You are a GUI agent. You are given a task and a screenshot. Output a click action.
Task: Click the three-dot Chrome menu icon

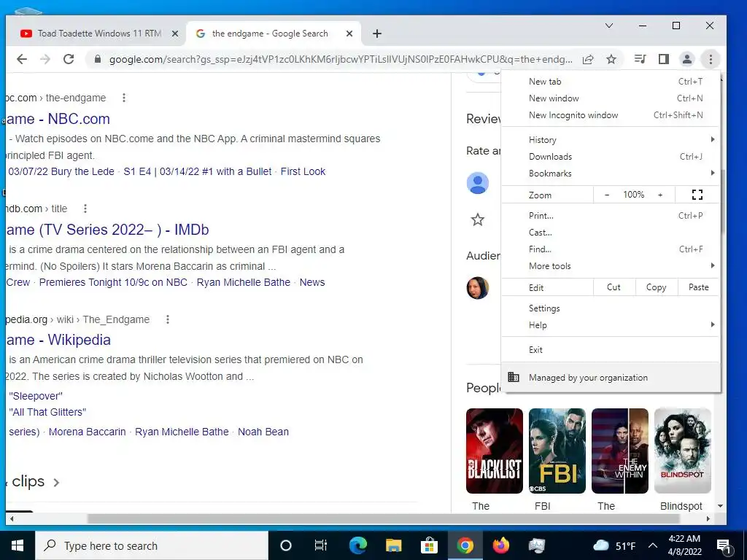tap(711, 59)
